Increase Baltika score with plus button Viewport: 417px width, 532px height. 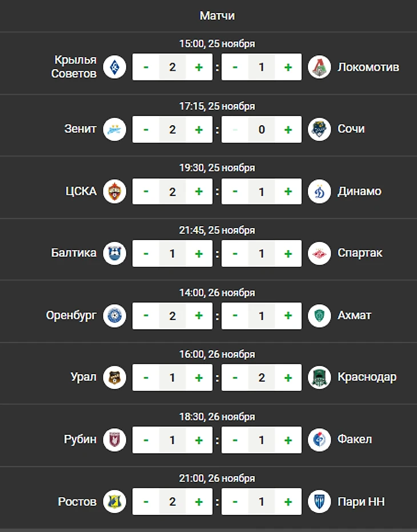(199, 253)
